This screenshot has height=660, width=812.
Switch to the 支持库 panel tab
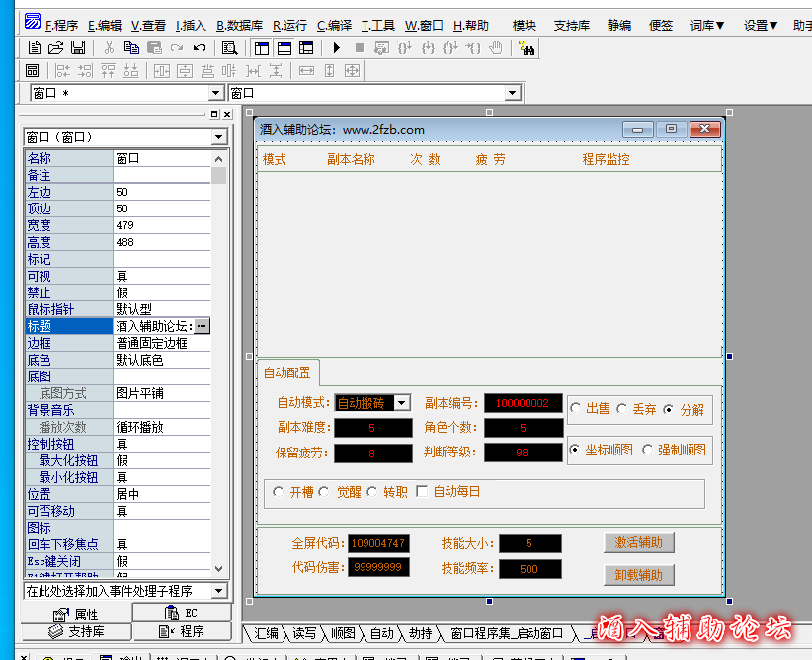[76, 631]
